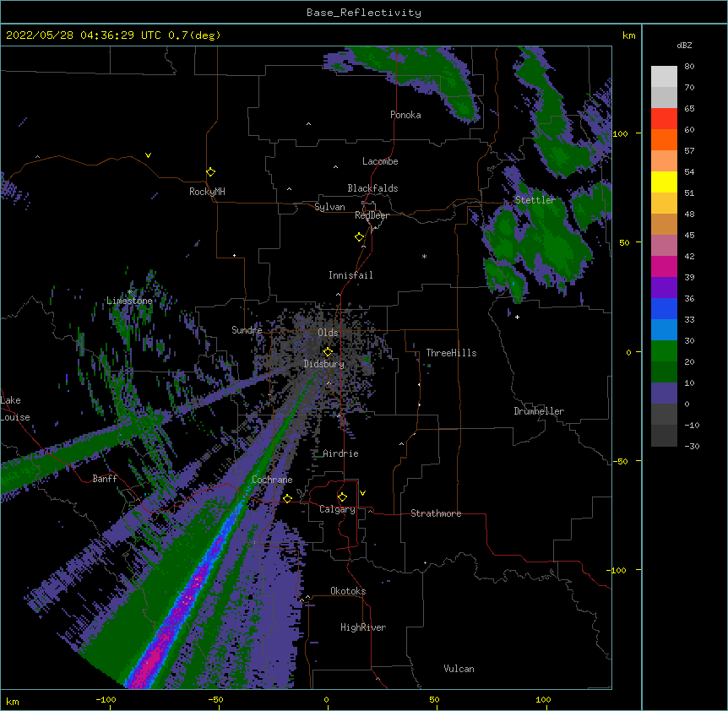
Task: Click the km unit label at top right
Action: [x=628, y=35]
